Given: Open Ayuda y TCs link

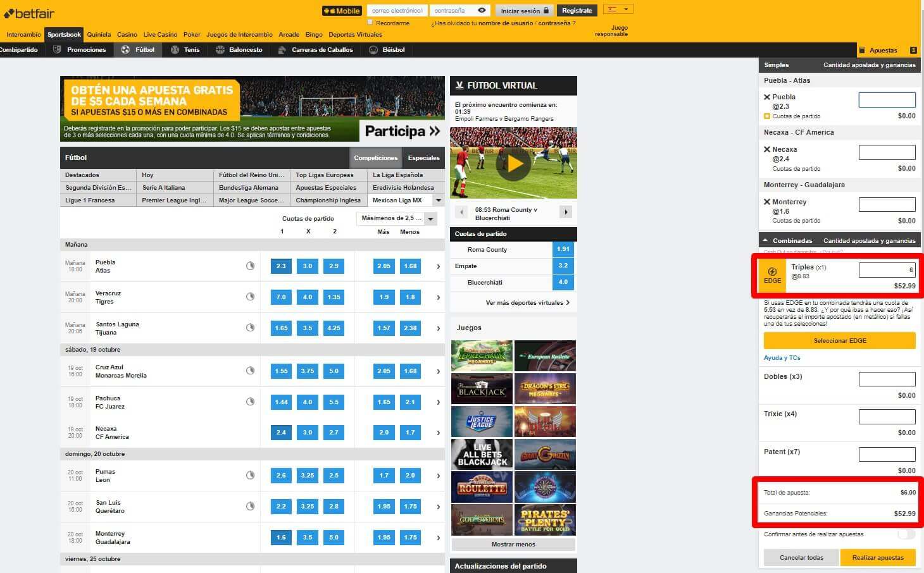Looking at the screenshot, I should point(782,358).
